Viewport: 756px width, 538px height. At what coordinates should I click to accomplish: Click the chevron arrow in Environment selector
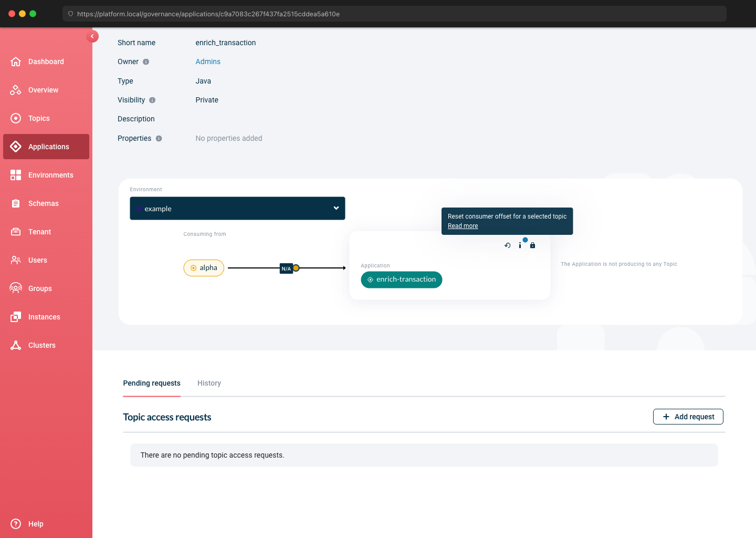coord(336,208)
